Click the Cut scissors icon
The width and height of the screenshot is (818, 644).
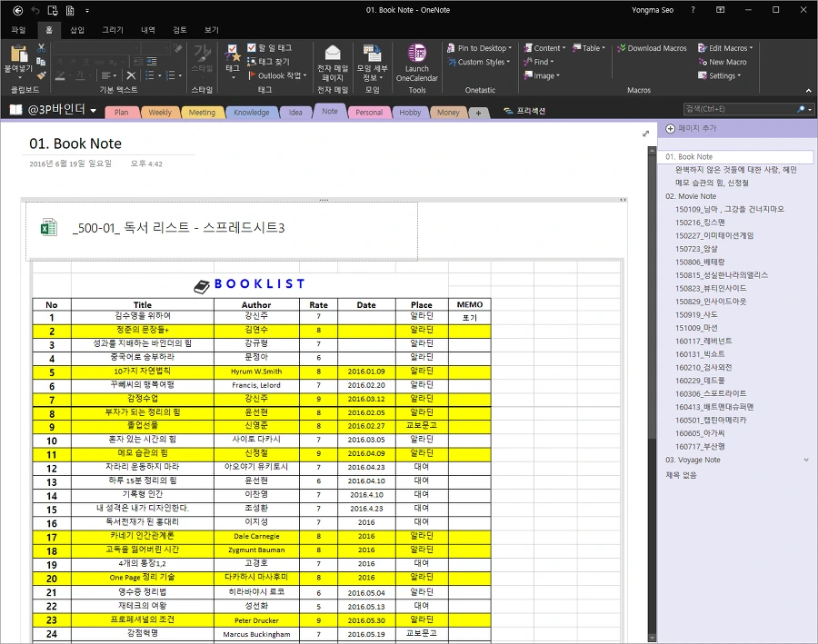(x=41, y=48)
